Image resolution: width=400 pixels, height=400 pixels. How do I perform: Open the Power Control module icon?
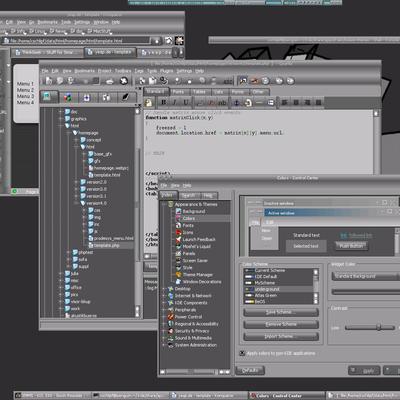coord(171,317)
